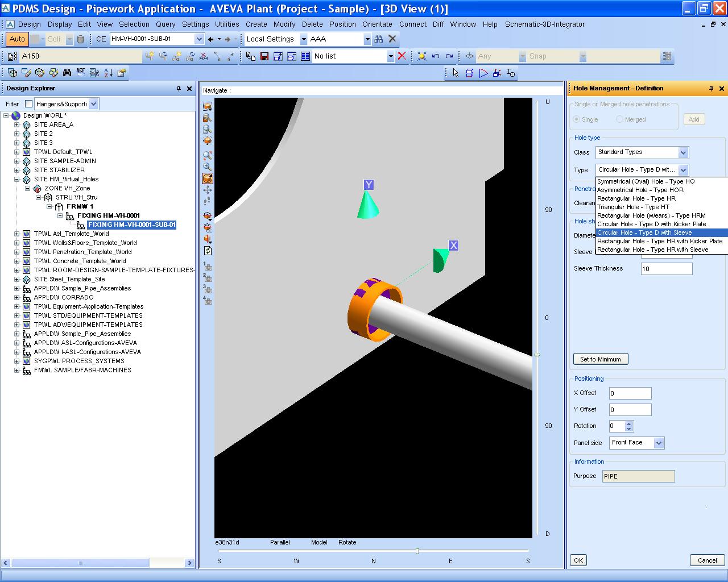Increase the Rotation stepper value
Screen dimensions: 728x582
click(x=628, y=423)
